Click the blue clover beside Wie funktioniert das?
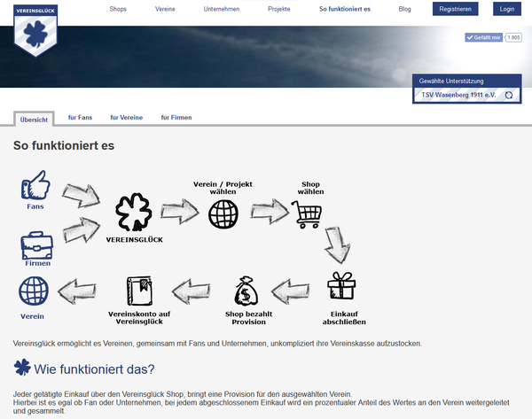532x419 pixels. pyautogui.click(x=22, y=367)
